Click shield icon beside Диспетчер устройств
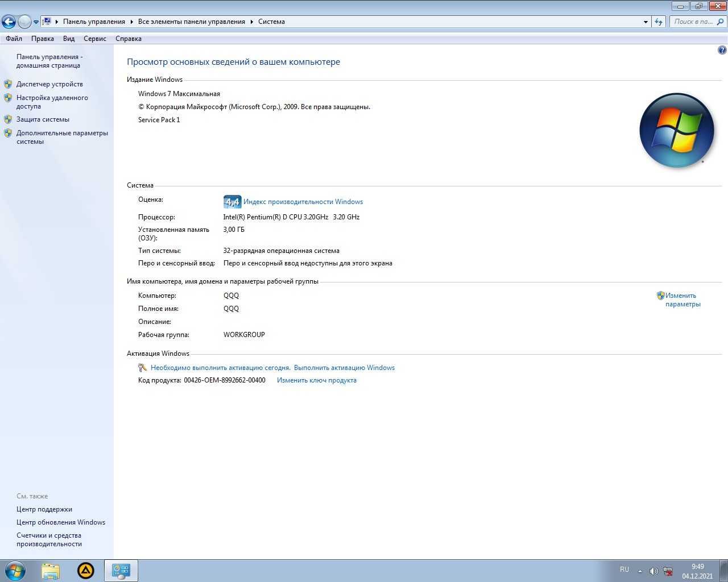 point(8,84)
